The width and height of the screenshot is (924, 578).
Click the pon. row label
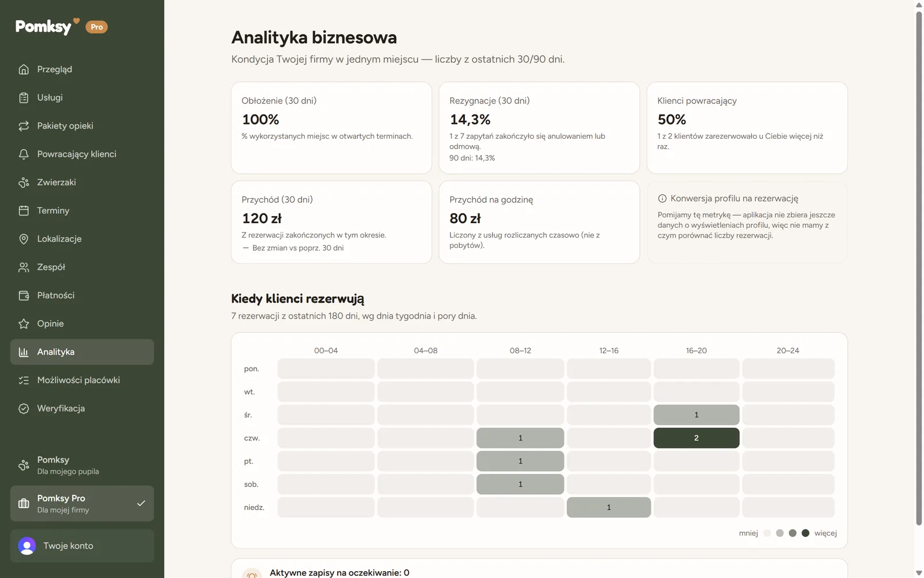pyautogui.click(x=251, y=369)
